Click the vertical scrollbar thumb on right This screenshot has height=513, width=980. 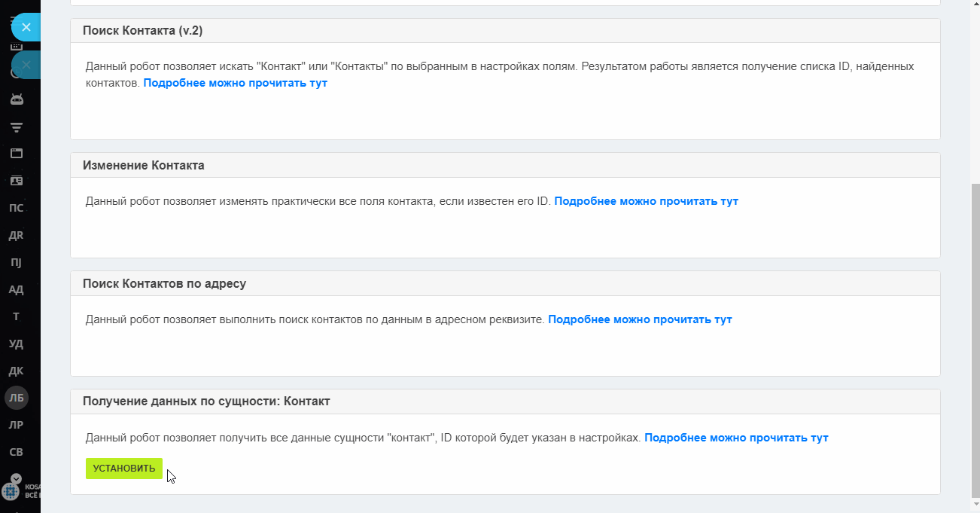tap(975, 340)
